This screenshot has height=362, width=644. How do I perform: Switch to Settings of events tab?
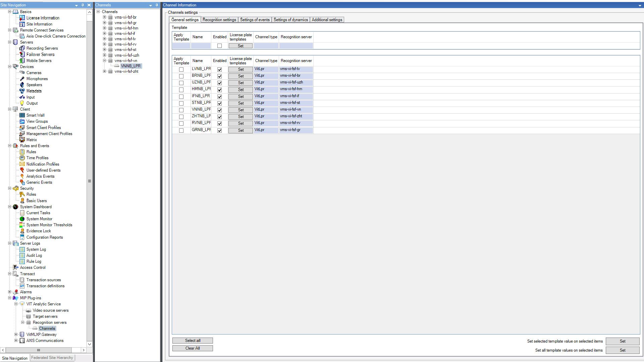(255, 20)
